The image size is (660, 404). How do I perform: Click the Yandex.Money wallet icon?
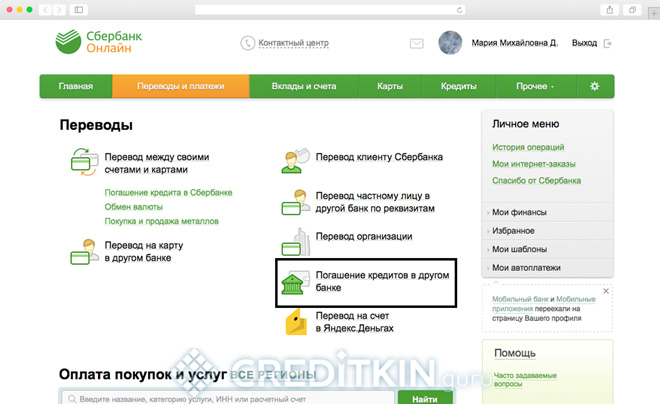coord(296,322)
